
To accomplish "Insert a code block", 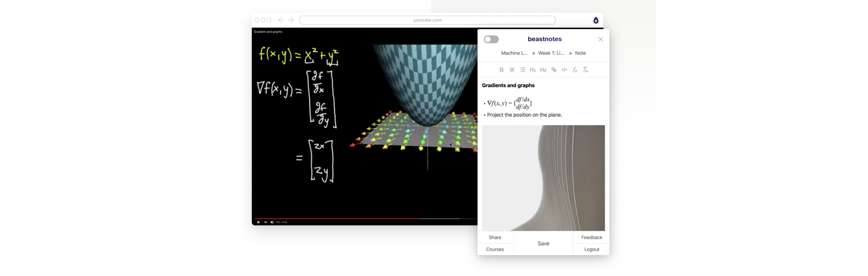I will tap(564, 70).
